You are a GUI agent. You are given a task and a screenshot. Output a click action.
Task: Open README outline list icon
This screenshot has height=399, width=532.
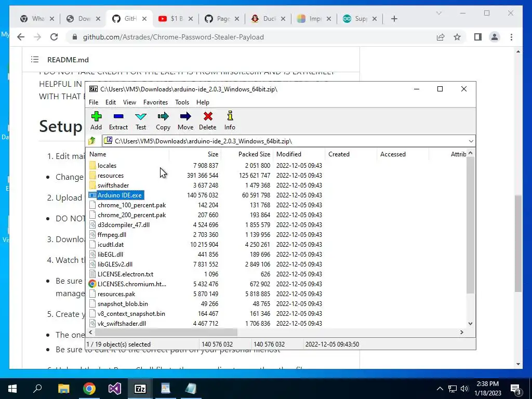[35, 60]
